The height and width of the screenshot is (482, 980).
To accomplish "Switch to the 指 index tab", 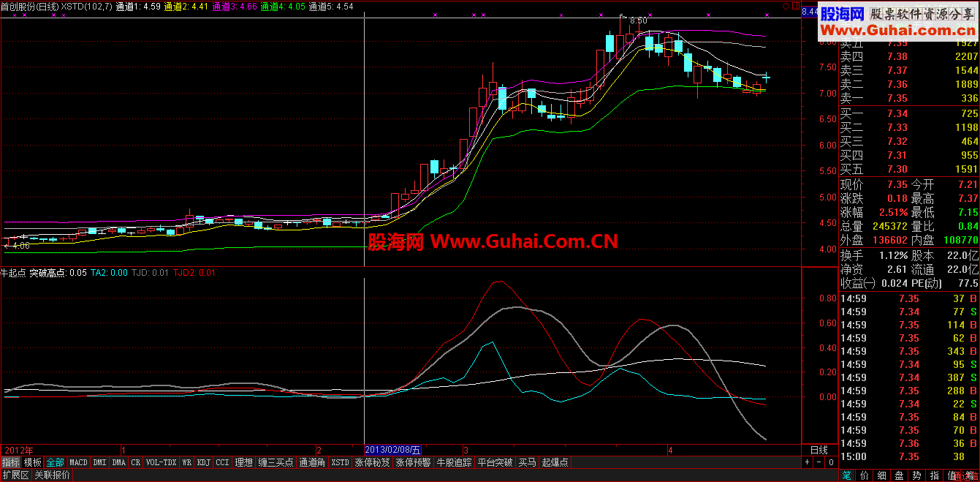I will tap(935, 475).
